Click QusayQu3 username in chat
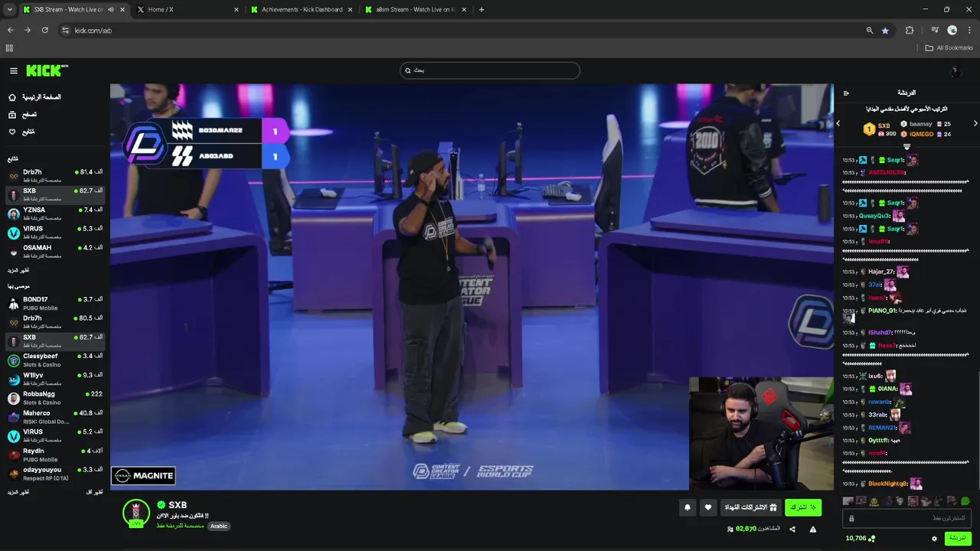 pyautogui.click(x=874, y=216)
